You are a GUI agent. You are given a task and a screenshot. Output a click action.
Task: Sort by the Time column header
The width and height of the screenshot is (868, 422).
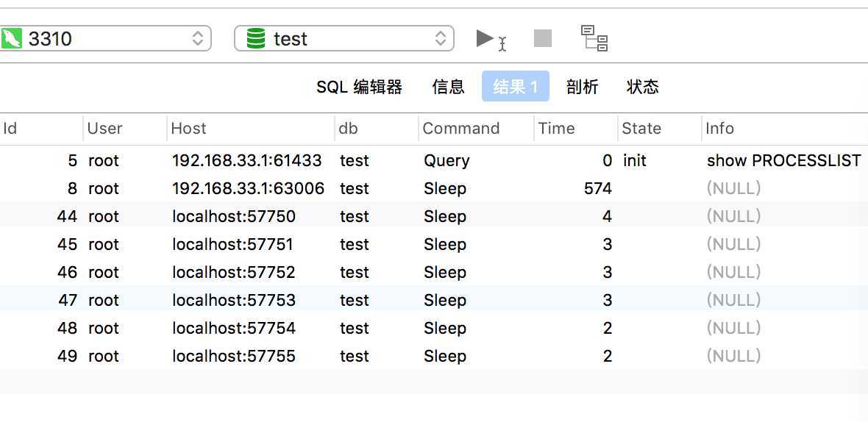point(576,129)
